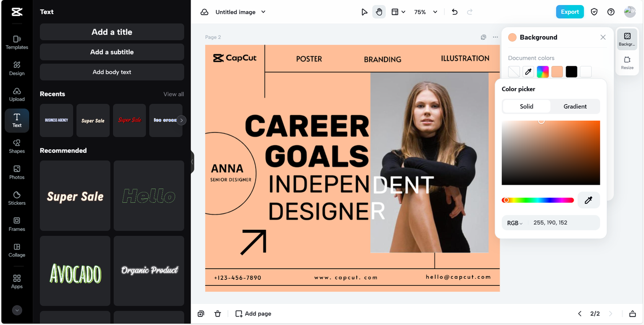Choose the Hello recommended text template

point(149,196)
